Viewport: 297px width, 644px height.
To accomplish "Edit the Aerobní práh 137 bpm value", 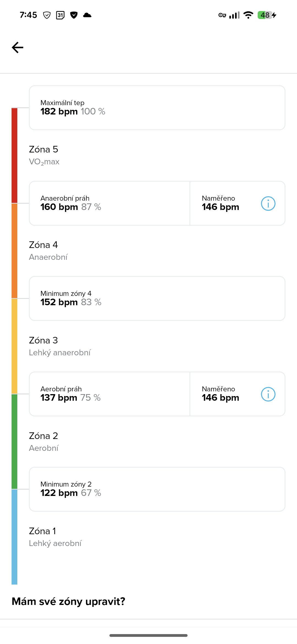I will 109,394.
